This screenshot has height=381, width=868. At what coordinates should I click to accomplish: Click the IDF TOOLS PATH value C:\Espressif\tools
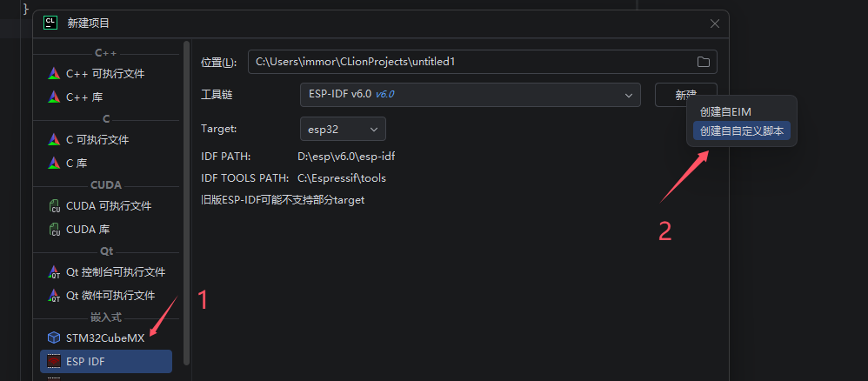[x=342, y=178]
